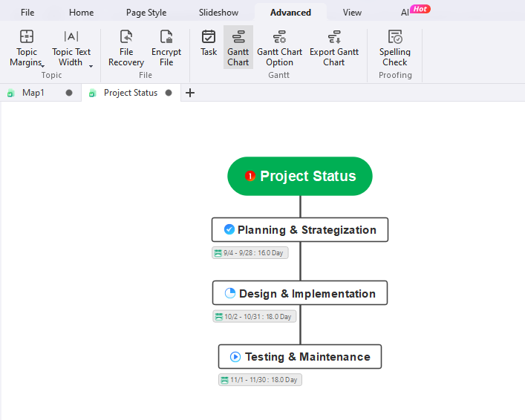Open the Slideshow ribbon tab
The width and height of the screenshot is (525, 420).
point(218,13)
